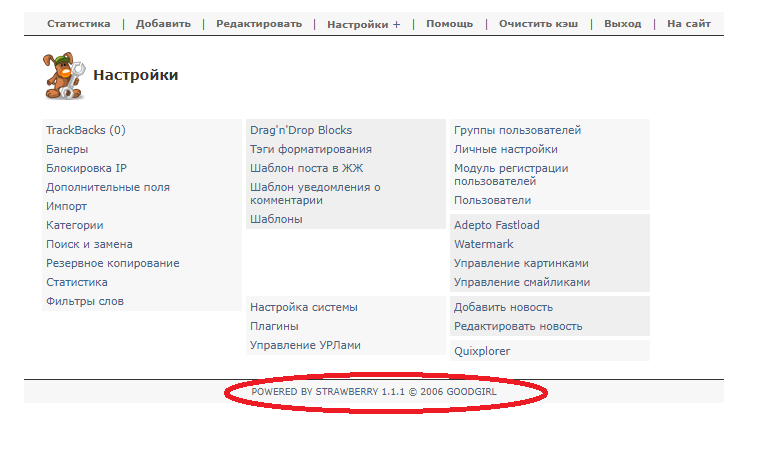Click Редактировать новость link
Screen dimensions: 760x450
(518, 326)
